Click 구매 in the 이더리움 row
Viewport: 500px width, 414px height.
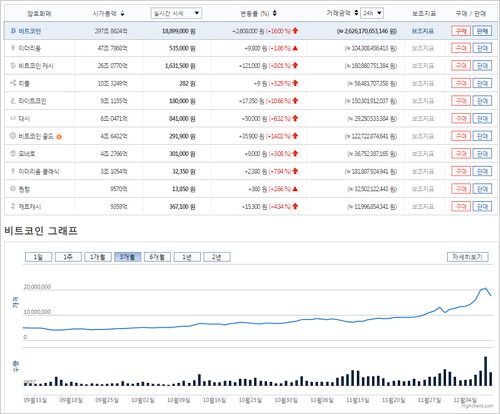tap(461, 48)
